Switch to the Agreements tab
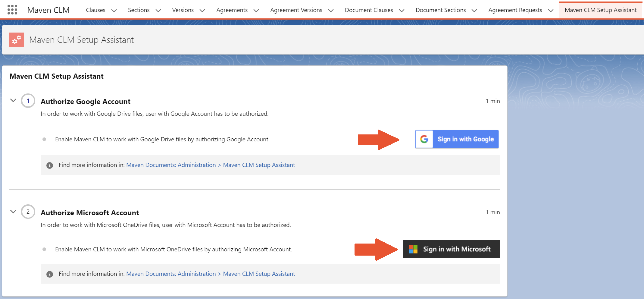The width and height of the screenshot is (644, 299). click(232, 10)
